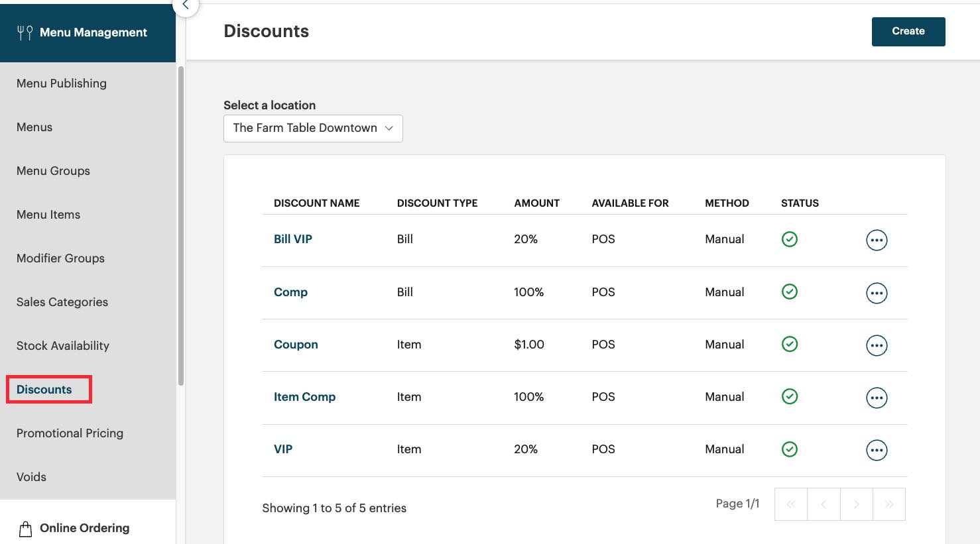Open the actions dropdown for VIP row
Screen dimensions: 980x544
[x=877, y=449]
